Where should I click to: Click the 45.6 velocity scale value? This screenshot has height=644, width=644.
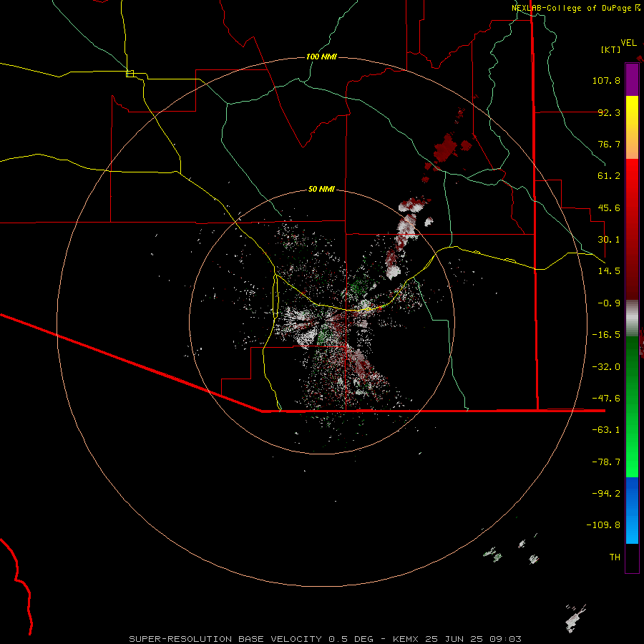point(609,208)
